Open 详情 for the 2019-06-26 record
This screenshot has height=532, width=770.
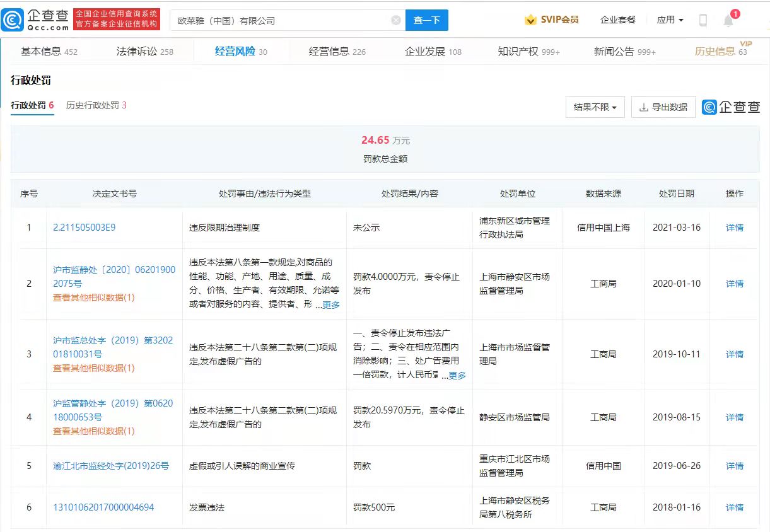735,466
